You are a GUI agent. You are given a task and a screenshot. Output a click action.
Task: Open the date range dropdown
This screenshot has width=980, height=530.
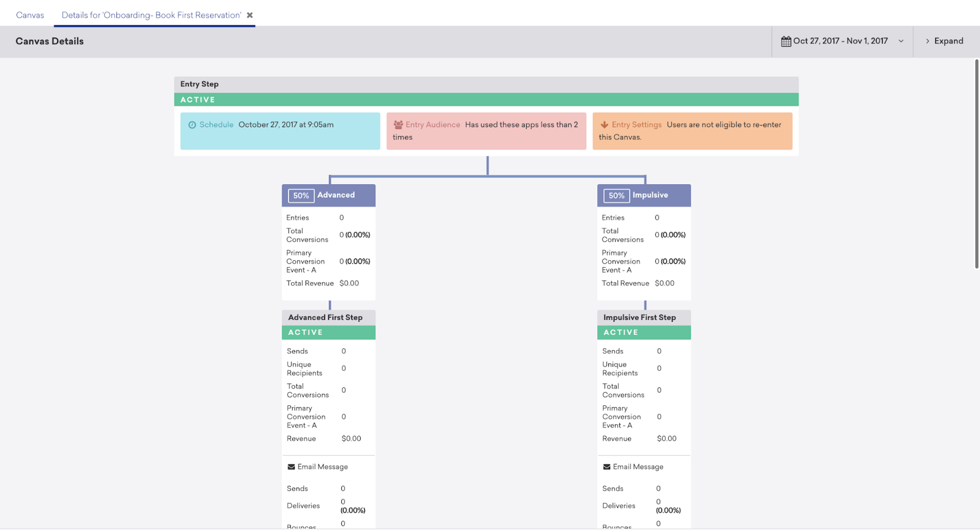(x=900, y=41)
